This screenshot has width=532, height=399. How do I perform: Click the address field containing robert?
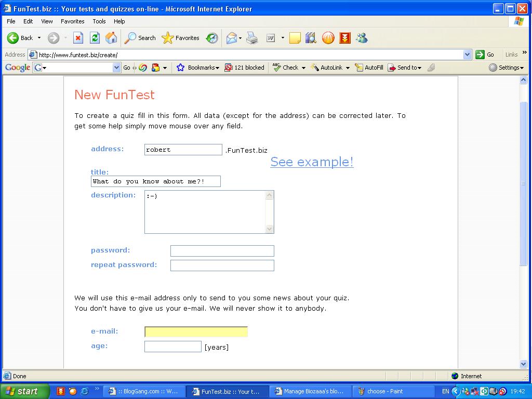tap(183, 150)
